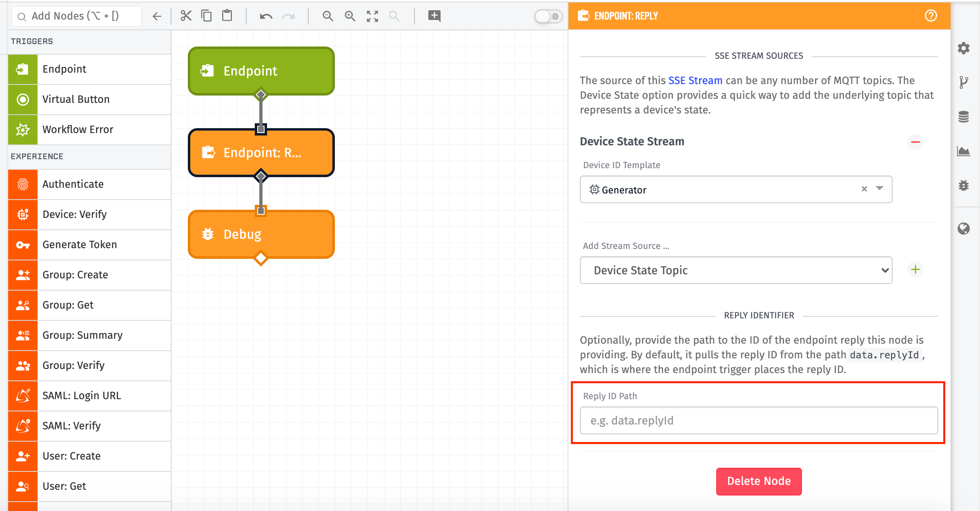Viewport: 980px width, 511px height.
Task: Click the greyed-out reset zoom magnifier
Action: [x=394, y=16]
